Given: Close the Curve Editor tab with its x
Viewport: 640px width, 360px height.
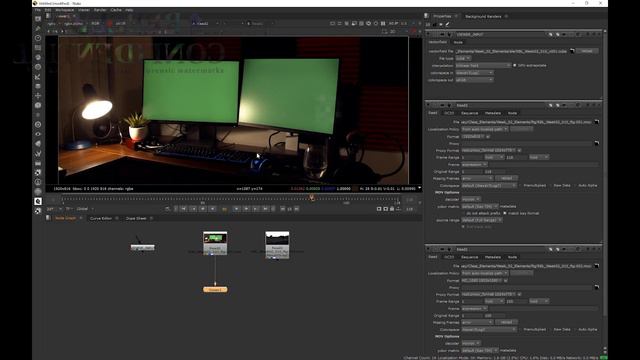Looking at the screenshot, I should [117, 218].
